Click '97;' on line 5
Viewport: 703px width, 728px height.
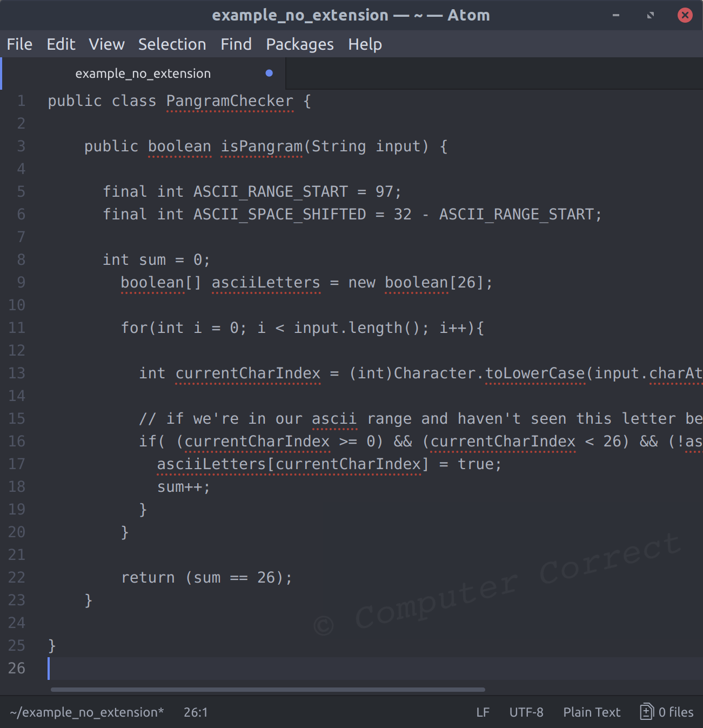[x=389, y=192]
